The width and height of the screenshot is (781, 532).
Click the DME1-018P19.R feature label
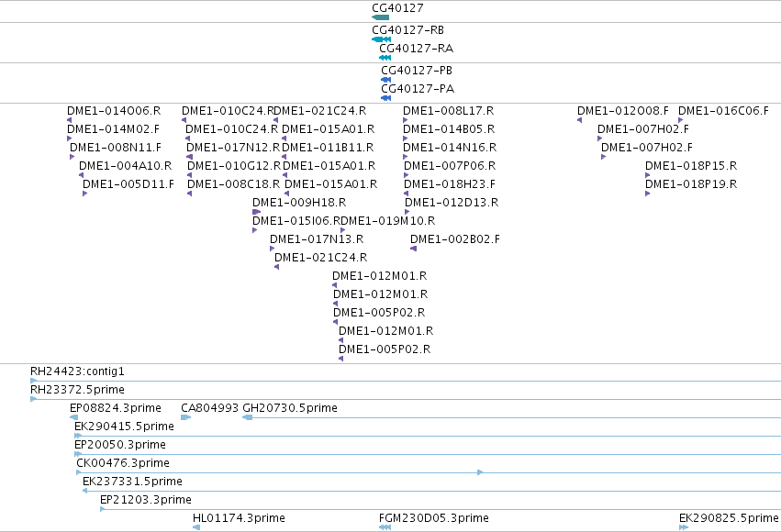pyautogui.click(x=691, y=184)
